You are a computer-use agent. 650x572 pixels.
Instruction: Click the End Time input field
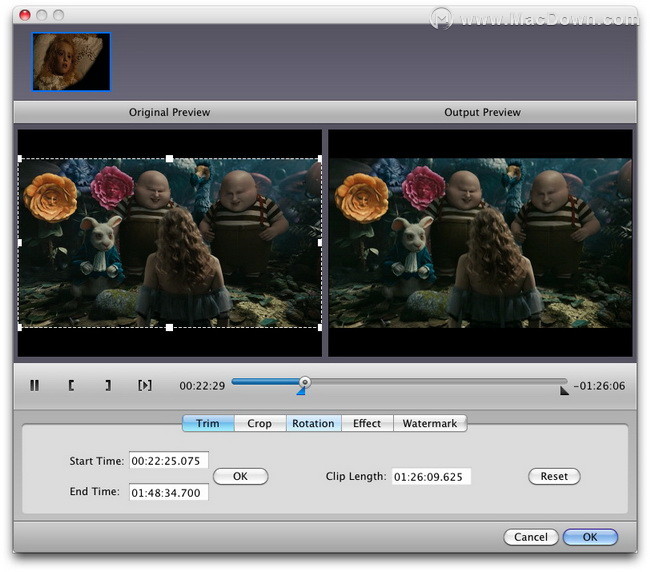pyautogui.click(x=169, y=492)
